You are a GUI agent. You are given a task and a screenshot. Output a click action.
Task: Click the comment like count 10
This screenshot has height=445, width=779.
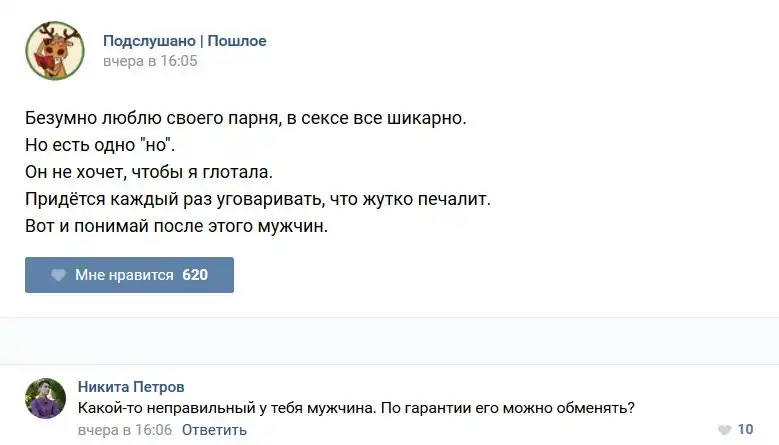click(x=745, y=429)
